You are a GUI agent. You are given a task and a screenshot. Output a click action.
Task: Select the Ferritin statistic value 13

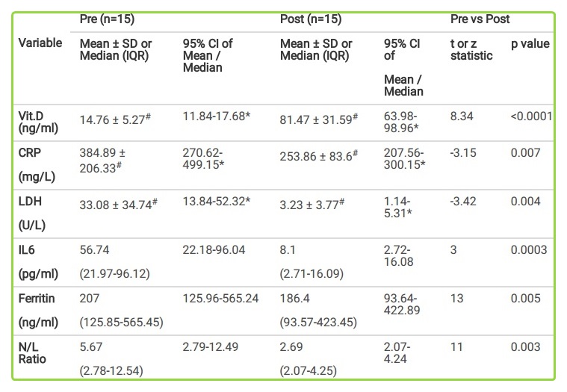coord(457,299)
